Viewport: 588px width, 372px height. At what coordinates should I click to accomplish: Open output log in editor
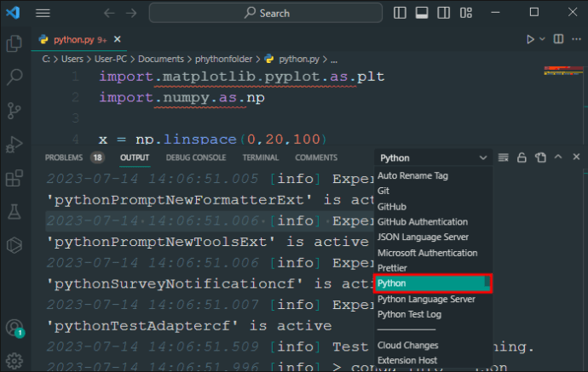(540, 157)
